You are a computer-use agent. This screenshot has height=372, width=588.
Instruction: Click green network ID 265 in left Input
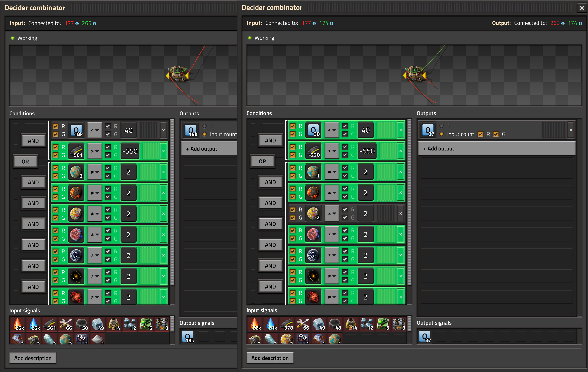[x=86, y=23]
